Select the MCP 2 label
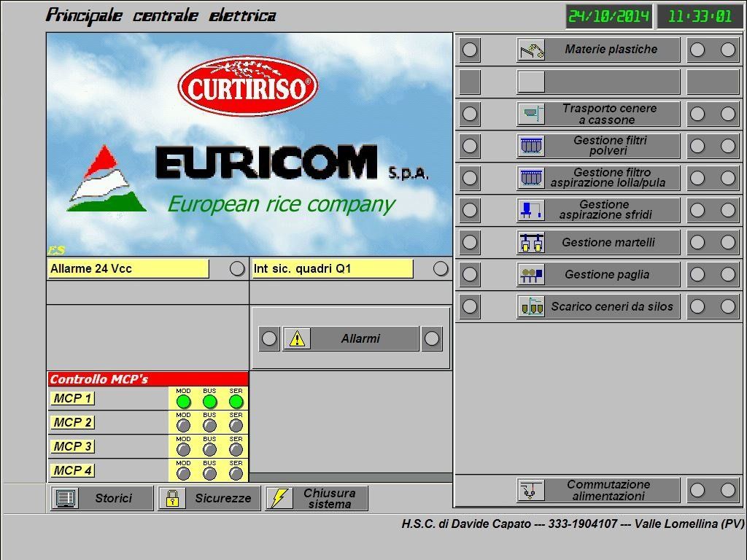Screen dimensions: 747x560 tap(72, 422)
